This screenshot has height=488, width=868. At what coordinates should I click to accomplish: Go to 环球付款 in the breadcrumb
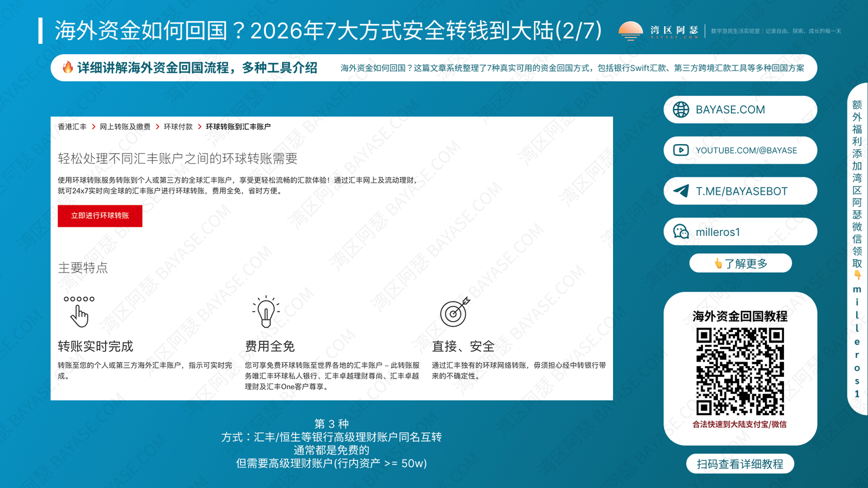click(178, 126)
